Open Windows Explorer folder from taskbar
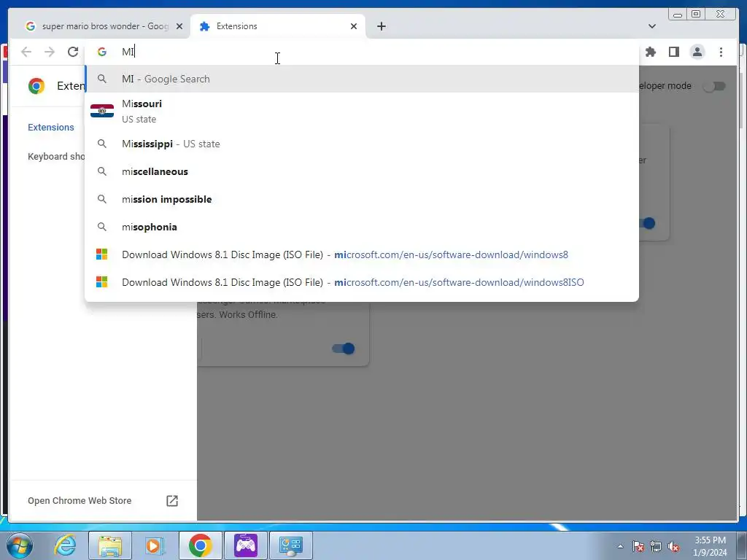 (111, 545)
